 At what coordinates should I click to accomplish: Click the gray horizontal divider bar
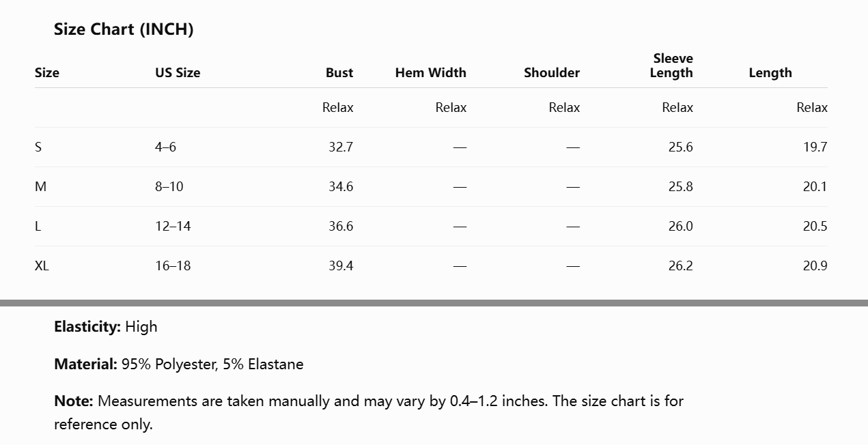[434, 302]
